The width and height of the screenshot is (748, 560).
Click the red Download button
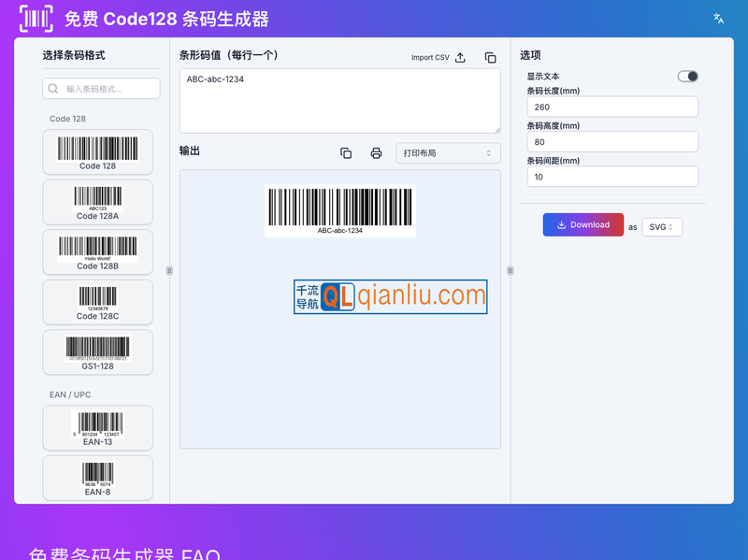(x=583, y=224)
